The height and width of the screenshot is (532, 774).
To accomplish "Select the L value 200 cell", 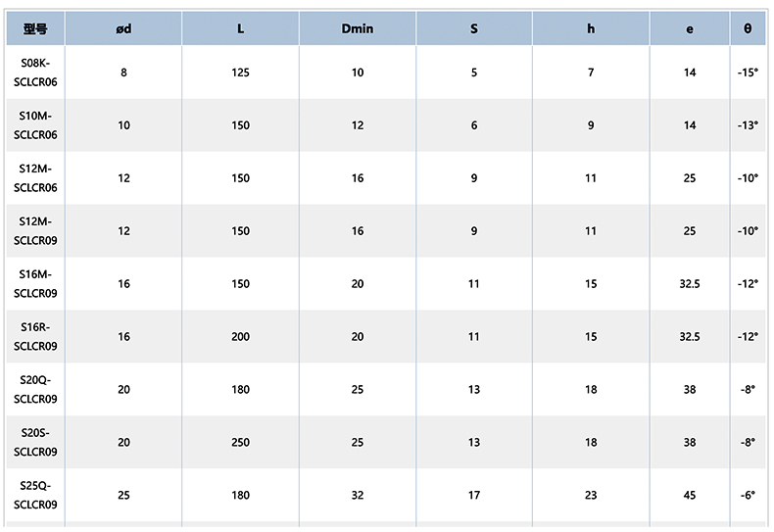I will 241,337.
